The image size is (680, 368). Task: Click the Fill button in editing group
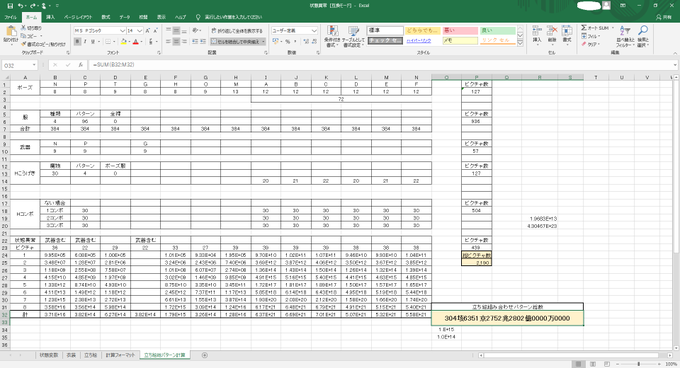(x=590, y=36)
